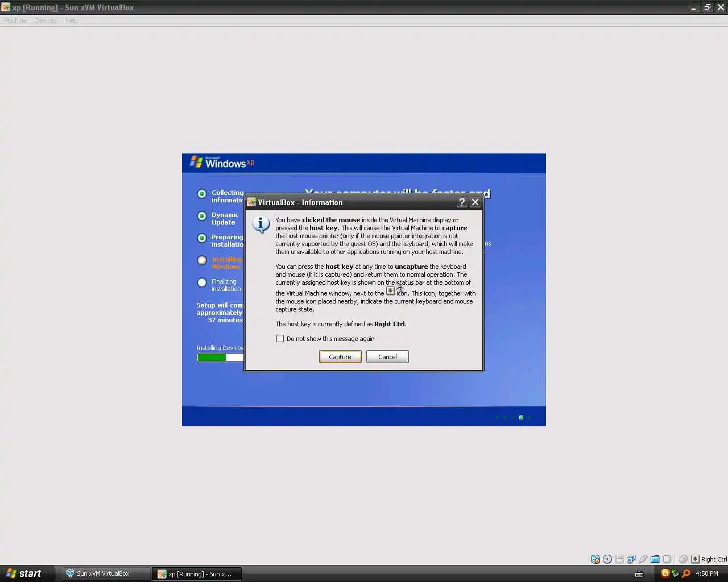Click the Capture button

[340, 357]
